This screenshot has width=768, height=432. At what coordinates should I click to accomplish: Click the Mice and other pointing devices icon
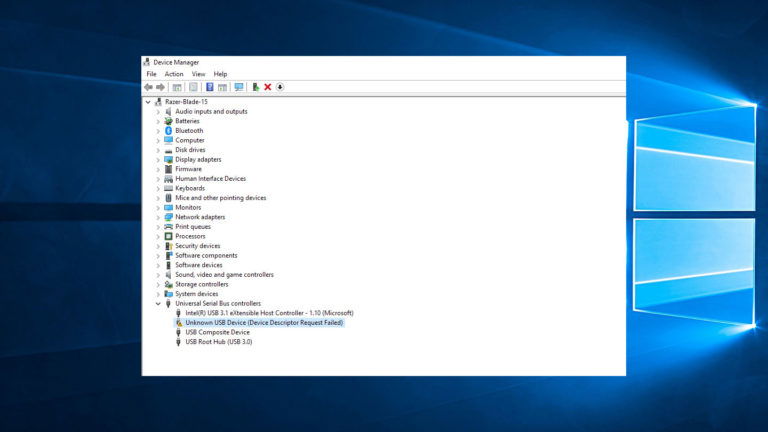[x=168, y=198]
